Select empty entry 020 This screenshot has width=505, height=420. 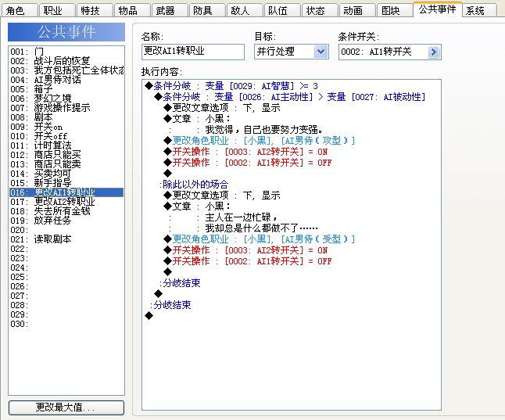click(66, 230)
